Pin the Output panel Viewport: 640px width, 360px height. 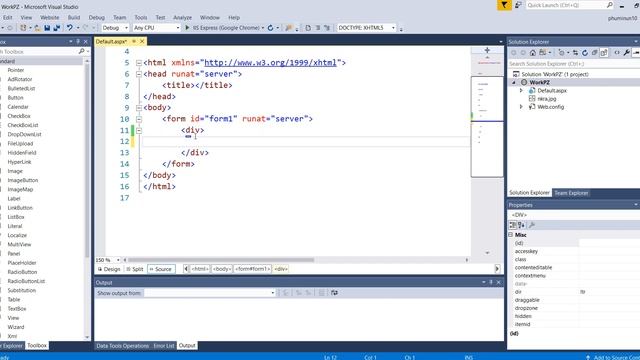tap(491, 282)
